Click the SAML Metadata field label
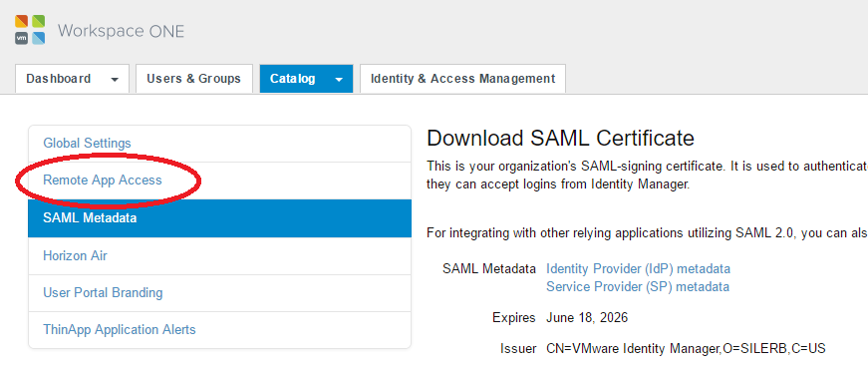This screenshot has height=369, width=868. (489, 268)
